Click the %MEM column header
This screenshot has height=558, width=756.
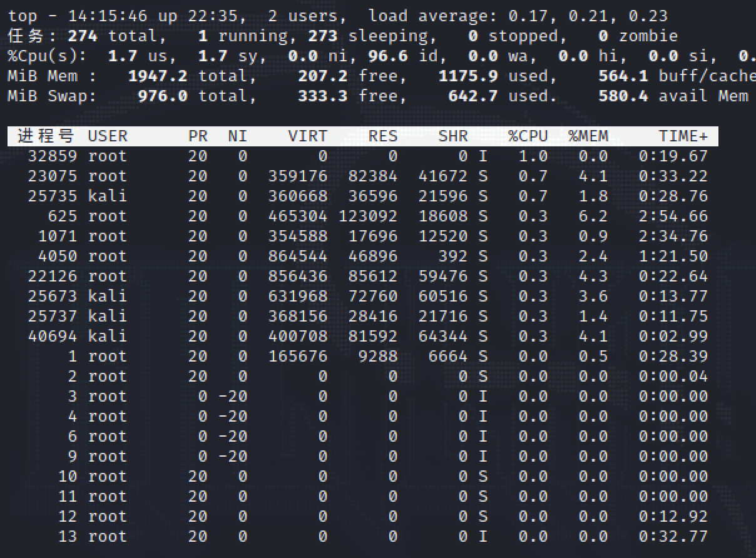coord(588,136)
